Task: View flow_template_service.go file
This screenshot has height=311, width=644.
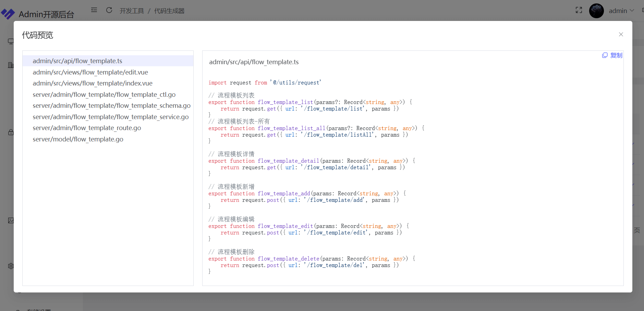Action: click(110, 117)
